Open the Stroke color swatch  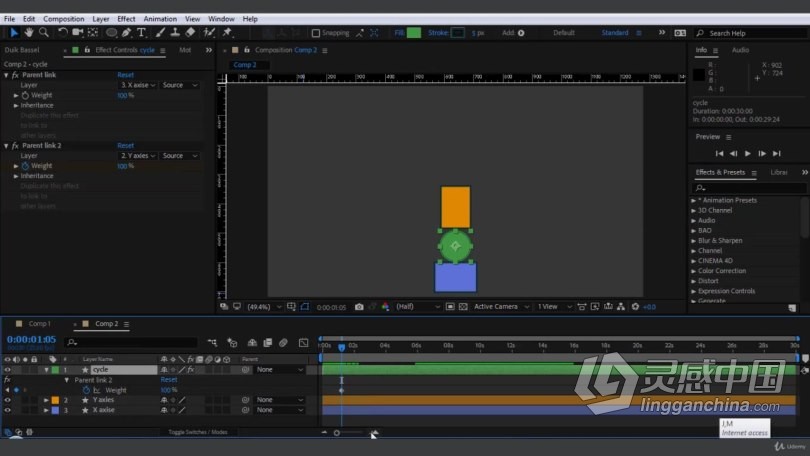click(458, 33)
